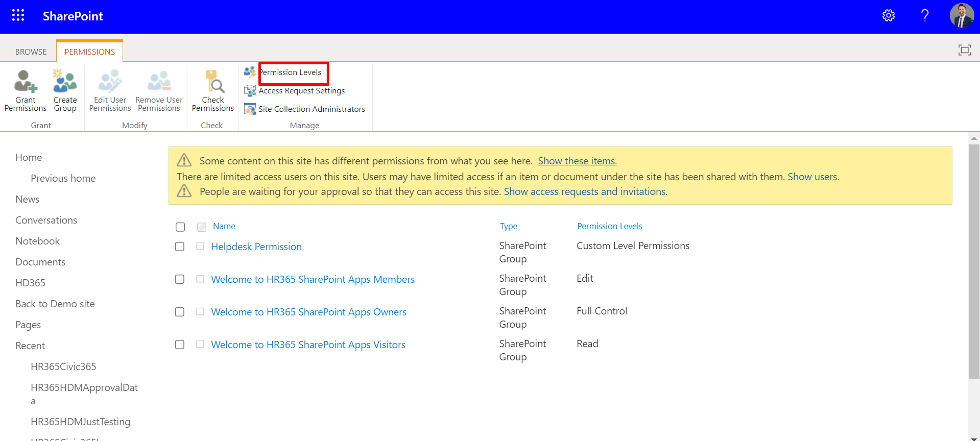Open HD365 in left navigation
The width and height of the screenshot is (980, 441).
(31, 283)
